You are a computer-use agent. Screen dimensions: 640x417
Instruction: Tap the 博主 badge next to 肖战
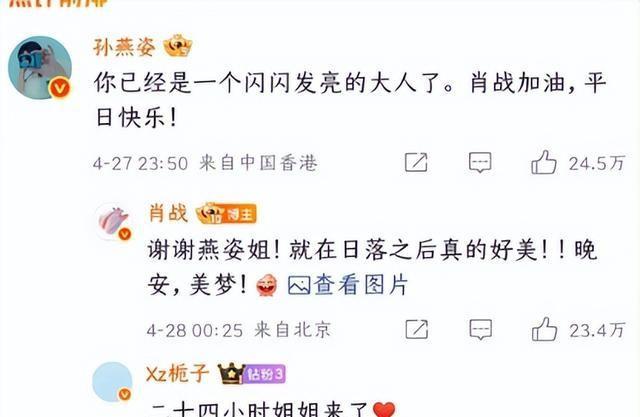click(x=240, y=214)
